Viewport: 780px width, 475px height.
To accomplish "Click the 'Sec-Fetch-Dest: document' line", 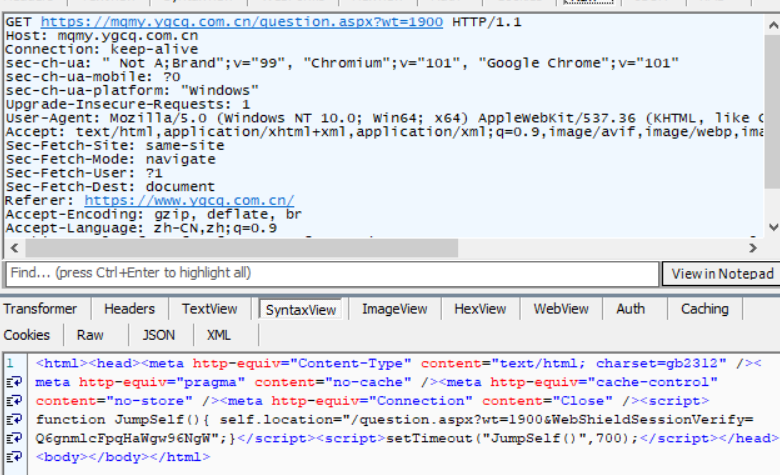I will pyautogui.click(x=110, y=187).
